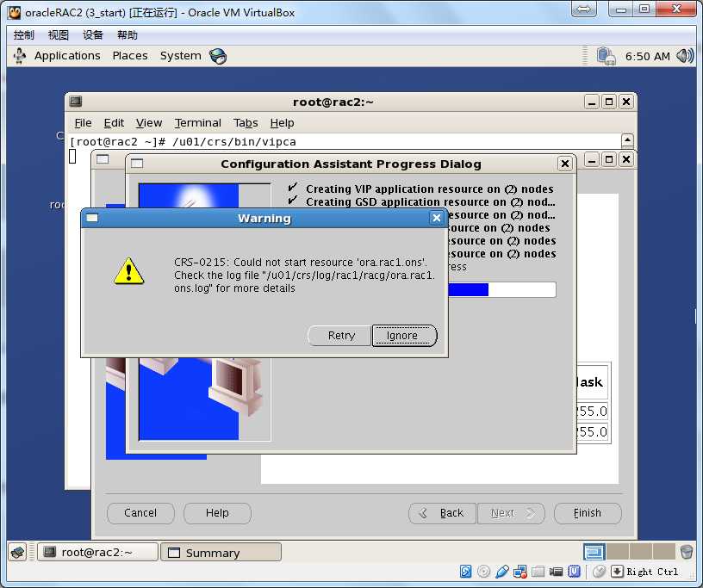Maximize the root@rac2 terminal window
The image size is (703, 588).
click(x=609, y=102)
